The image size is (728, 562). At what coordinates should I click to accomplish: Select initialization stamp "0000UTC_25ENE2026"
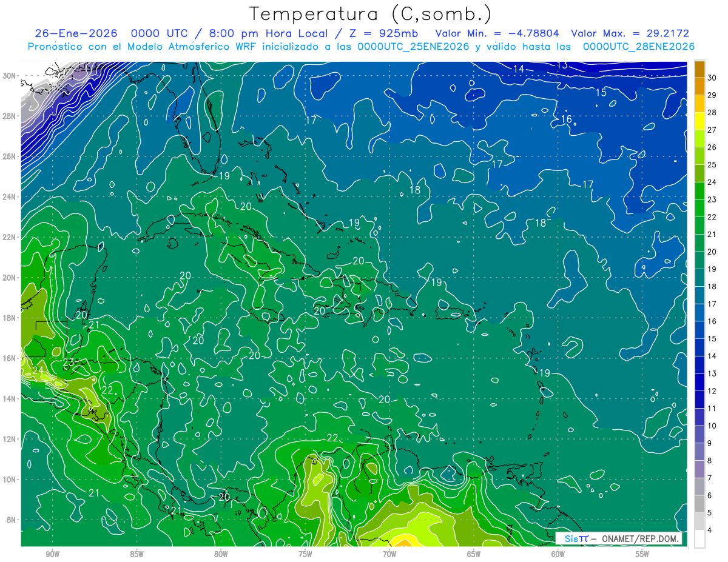413,47
